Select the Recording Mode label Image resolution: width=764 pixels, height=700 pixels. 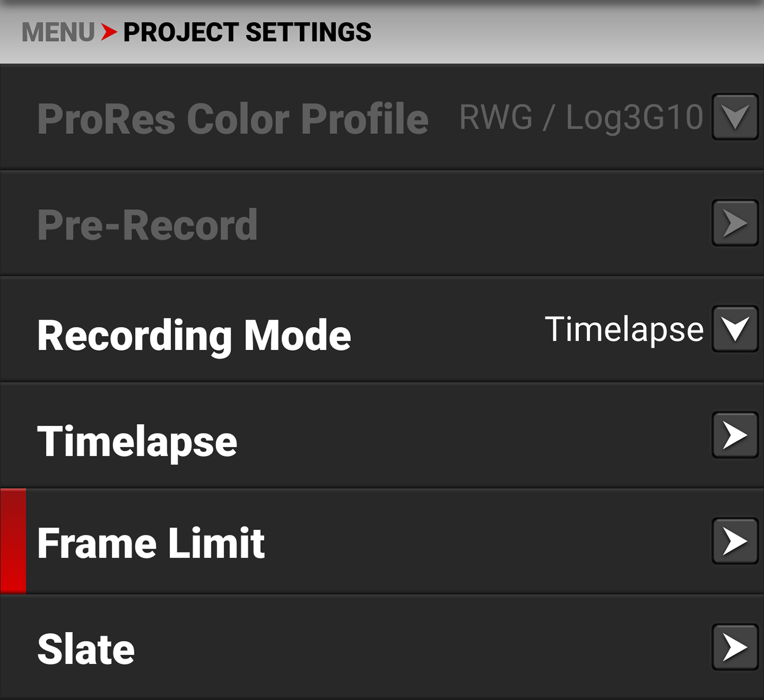[194, 335]
